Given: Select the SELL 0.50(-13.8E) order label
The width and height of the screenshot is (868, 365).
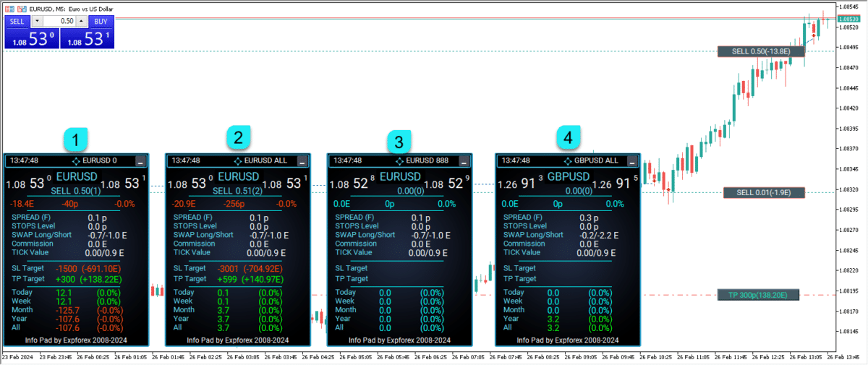Looking at the screenshot, I should click(x=759, y=51).
